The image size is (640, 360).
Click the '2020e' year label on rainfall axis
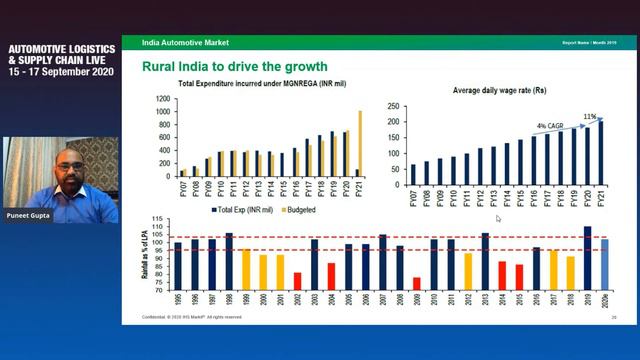coord(605,300)
